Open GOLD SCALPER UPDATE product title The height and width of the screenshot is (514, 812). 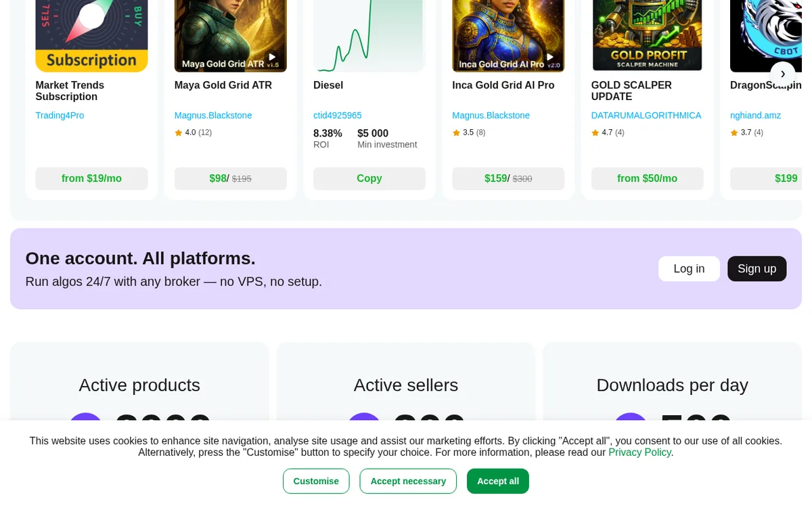tap(631, 91)
